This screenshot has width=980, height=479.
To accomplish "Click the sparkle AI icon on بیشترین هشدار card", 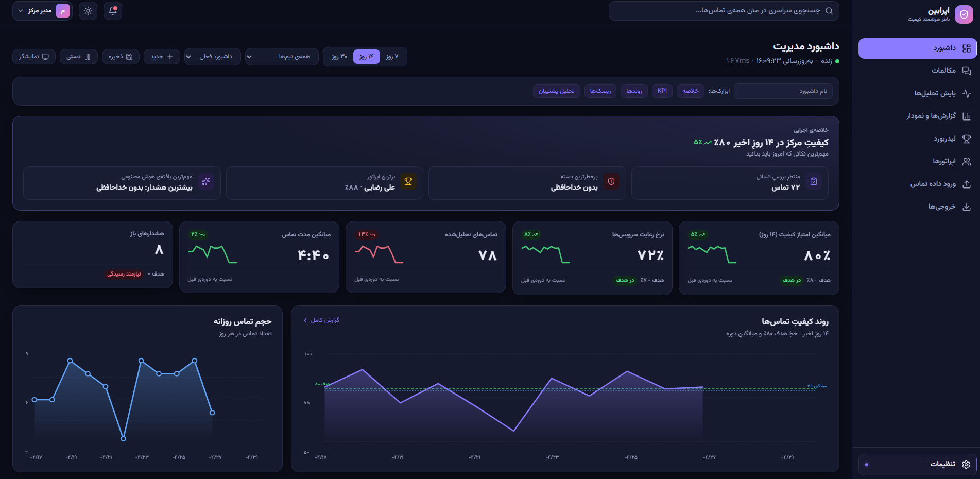I will pyautogui.click(x=206, y=181).
